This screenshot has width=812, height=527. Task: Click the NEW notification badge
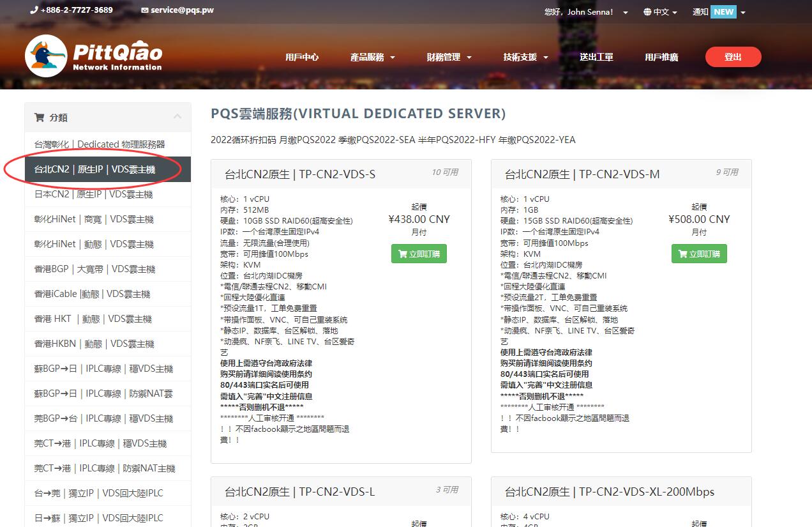click(x=723, y=11)
